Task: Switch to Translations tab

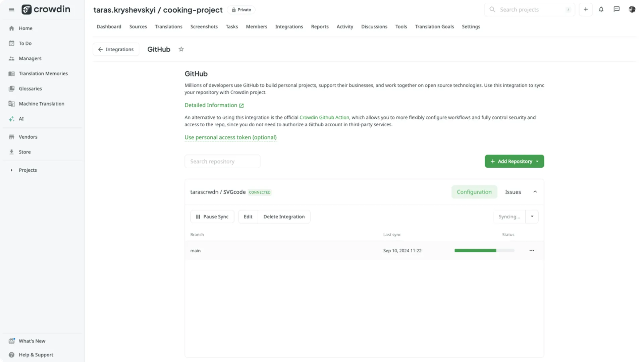Action: [169, 26]
